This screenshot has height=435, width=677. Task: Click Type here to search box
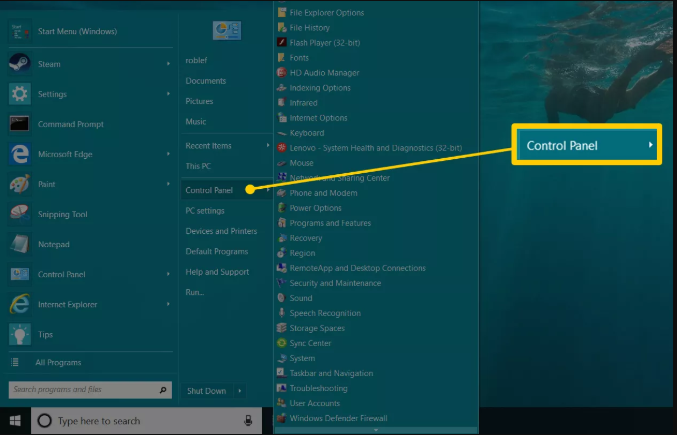(x=146, y=421)
